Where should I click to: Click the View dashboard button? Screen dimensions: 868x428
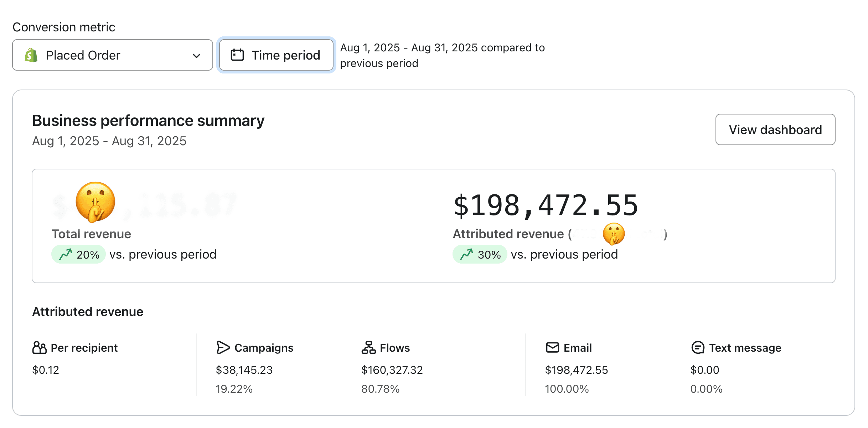[775, 129]
